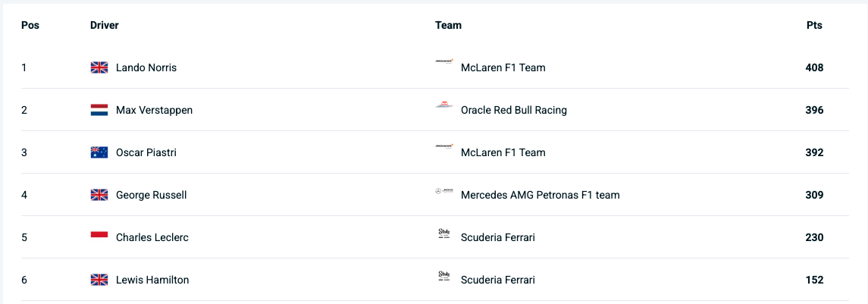Screen dimensions: 868x304
Task: Select George Russell driver name
Action: 151,195
